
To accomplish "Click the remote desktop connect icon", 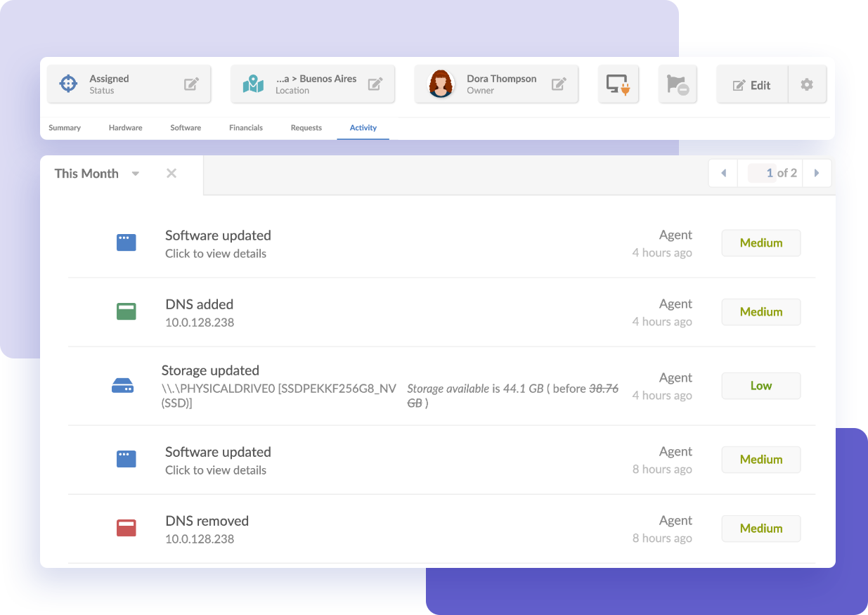I will tap(618, 84).
